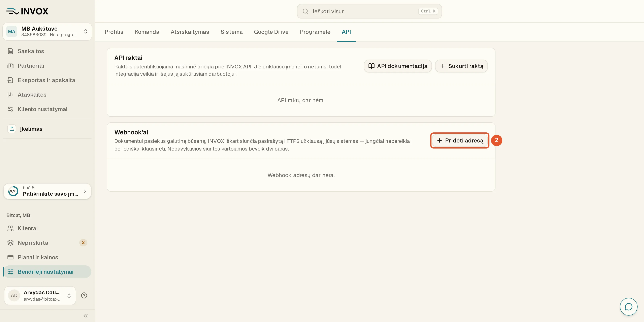
Task: Open Nepriskirta section
Action: point(47,243)
